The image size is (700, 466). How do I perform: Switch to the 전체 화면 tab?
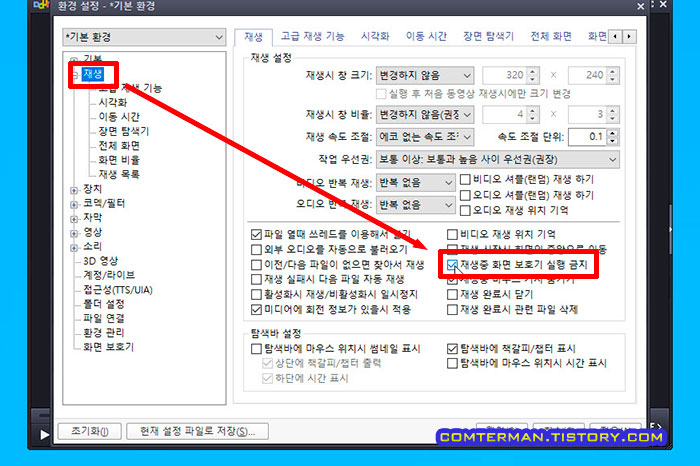pyautogui.click(x=551, y=36)
